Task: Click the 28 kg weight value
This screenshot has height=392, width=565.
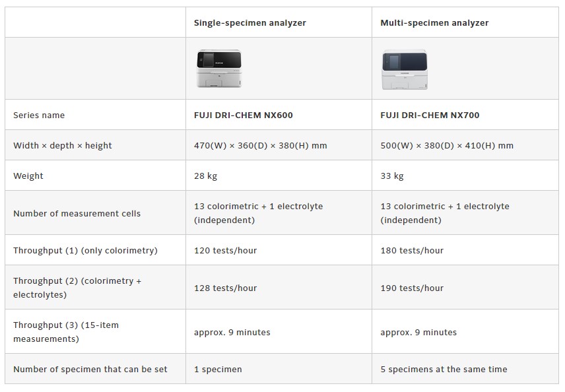Action: pyautogui.click(x=205, y=176)
